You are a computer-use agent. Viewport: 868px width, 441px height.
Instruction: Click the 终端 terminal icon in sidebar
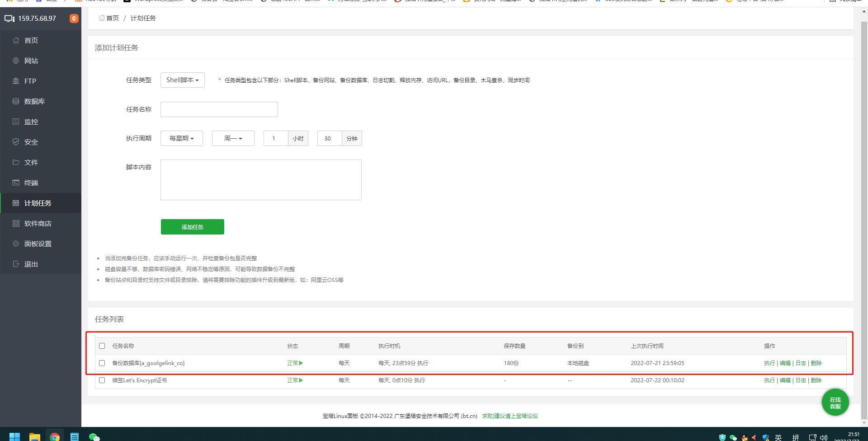pos(16,183)
